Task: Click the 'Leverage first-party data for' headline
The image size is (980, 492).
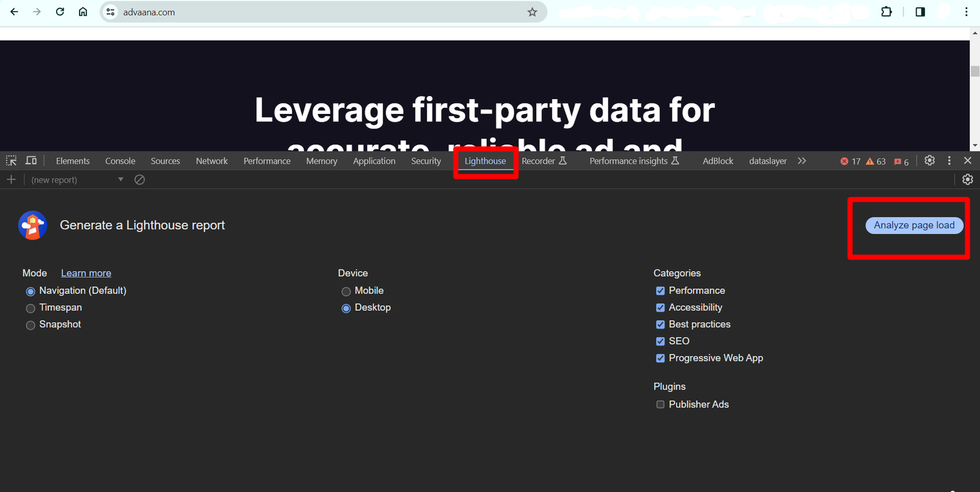Action: pyautogui.click(x=484, y=110)
